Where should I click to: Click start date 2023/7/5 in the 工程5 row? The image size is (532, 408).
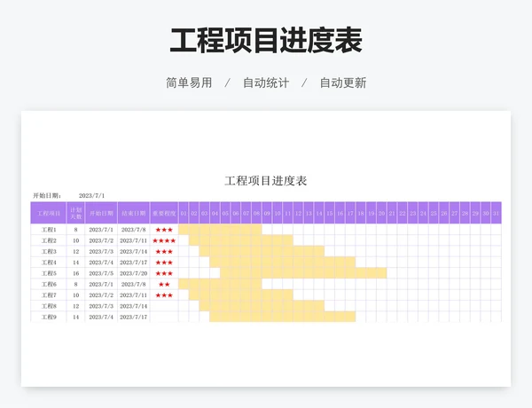(101, 273)
